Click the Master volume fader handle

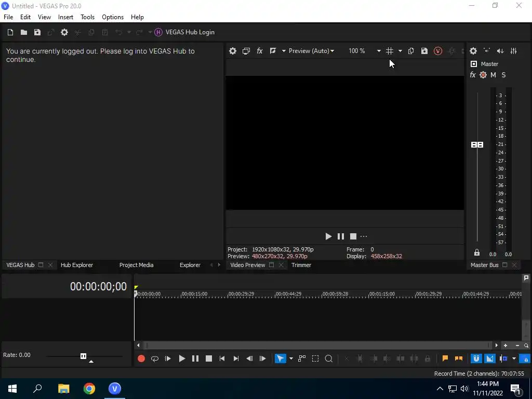coord(477,145)
